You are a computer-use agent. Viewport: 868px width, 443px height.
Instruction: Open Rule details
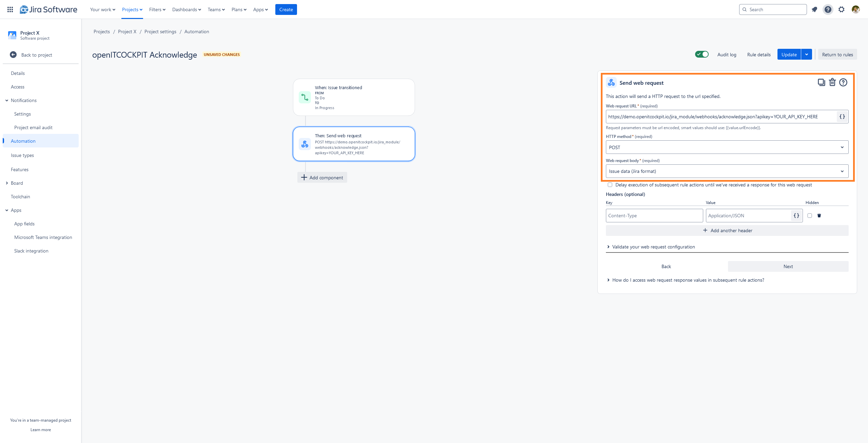[x=759, y=54]
